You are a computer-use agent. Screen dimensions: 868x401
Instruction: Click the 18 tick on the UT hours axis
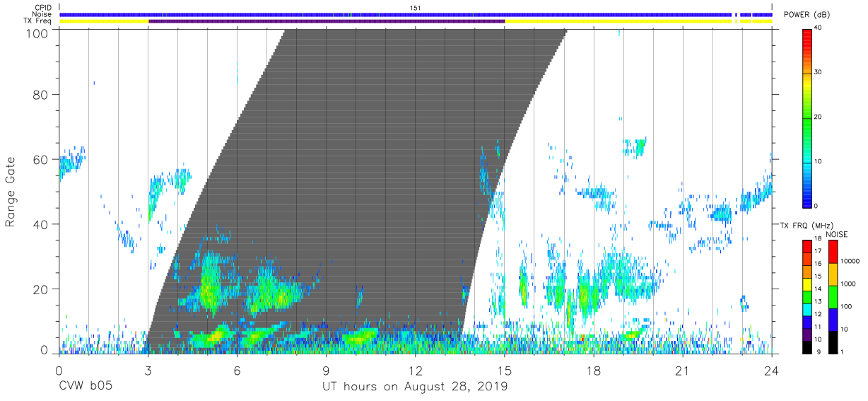[594, 370]
